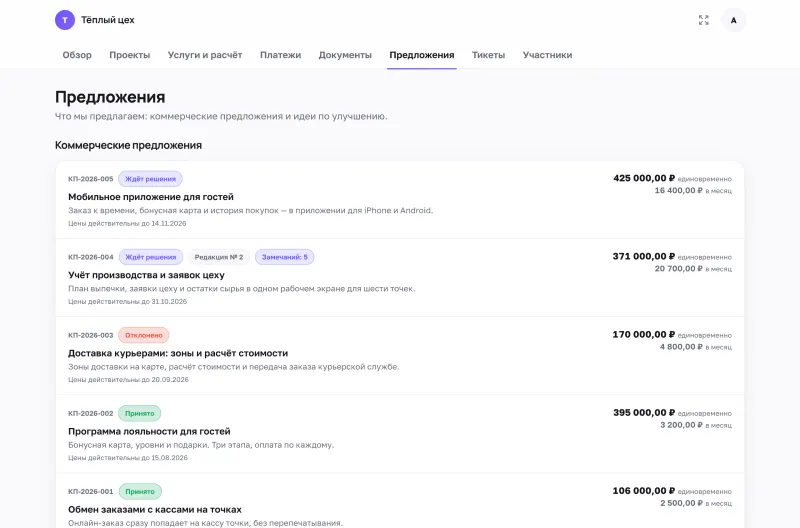Click the Коммерческие предложения section heading
Screen dimensions: 800x528
click(x=129, y=145)
